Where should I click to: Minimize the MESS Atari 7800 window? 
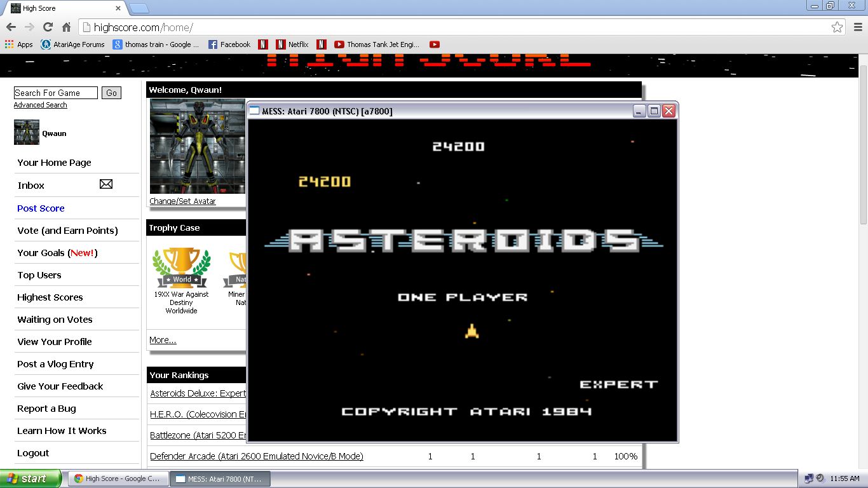(x=639, y=111)
